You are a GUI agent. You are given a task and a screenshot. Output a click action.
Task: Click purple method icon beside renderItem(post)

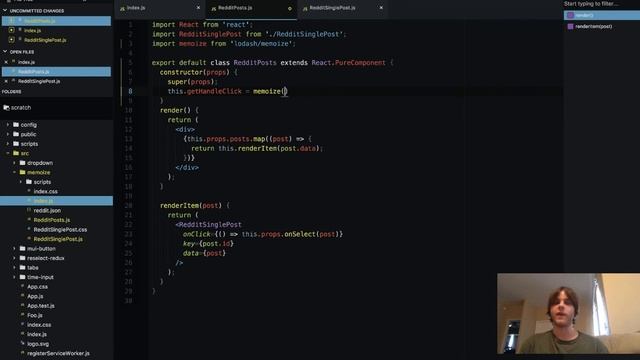pos(570,27)
